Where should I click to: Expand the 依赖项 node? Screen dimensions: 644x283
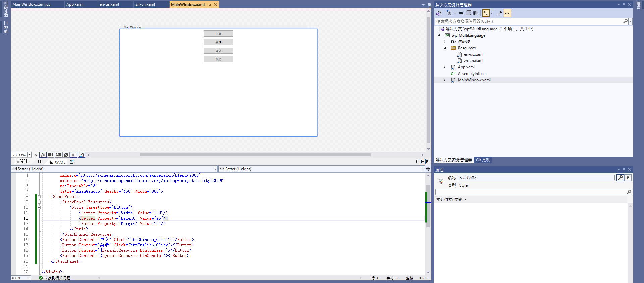[444, 42]
